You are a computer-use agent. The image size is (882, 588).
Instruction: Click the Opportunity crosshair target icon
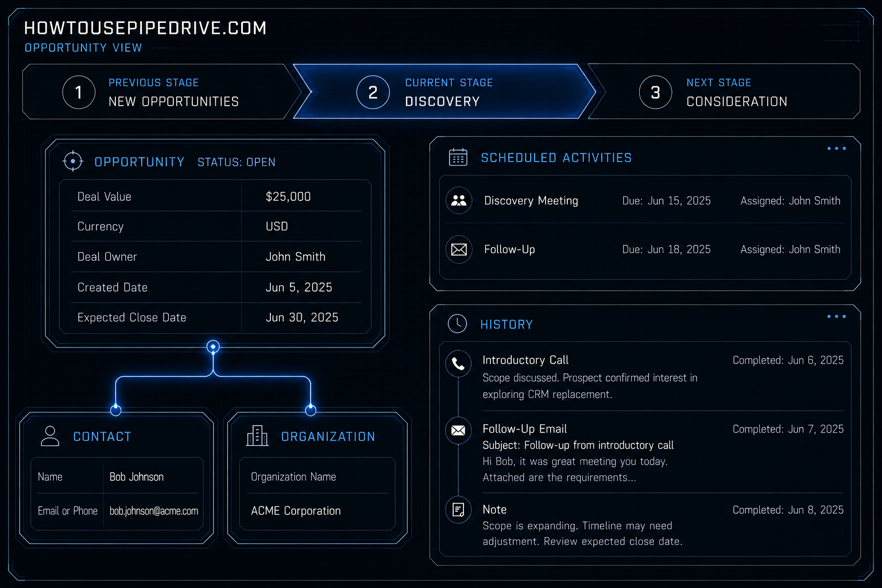click(73, 161)
